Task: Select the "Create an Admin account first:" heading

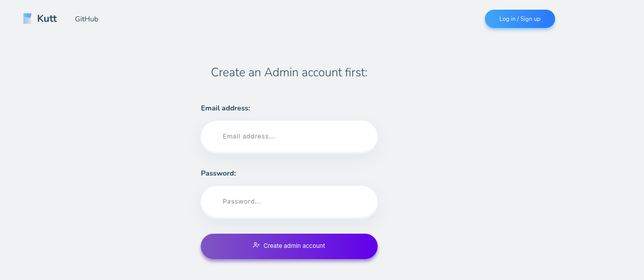Action: (289, 72)
